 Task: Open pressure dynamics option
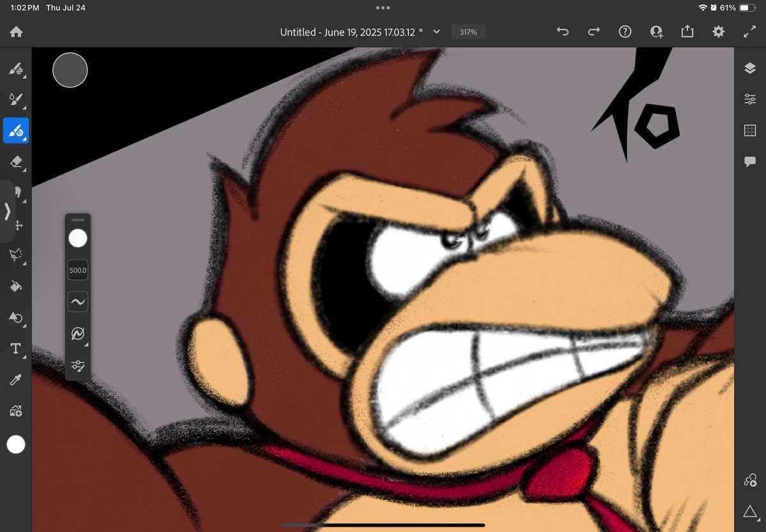(x=78, y=334)
